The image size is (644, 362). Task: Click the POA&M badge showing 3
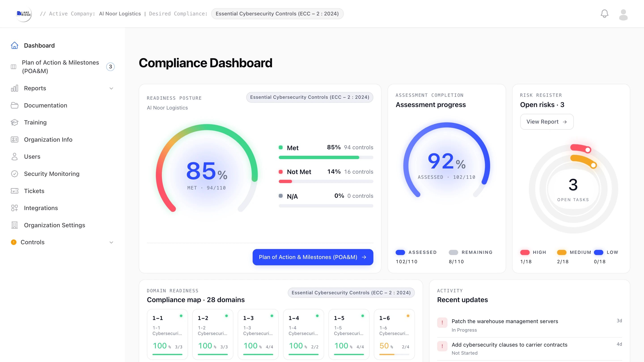pyautogui.click(x=110, y=67)
